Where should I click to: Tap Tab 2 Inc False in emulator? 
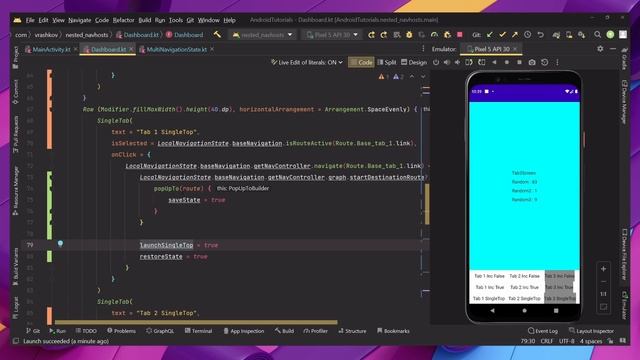coord(524,276)
